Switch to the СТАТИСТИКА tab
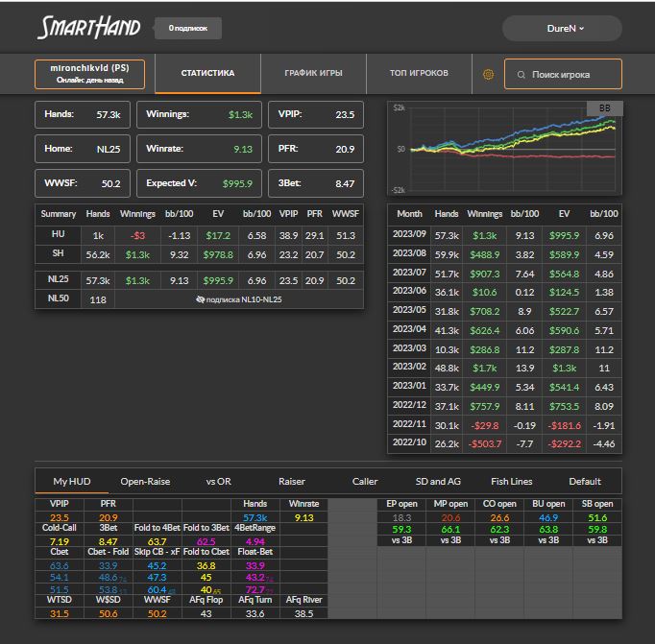 [x=207, y=73]
